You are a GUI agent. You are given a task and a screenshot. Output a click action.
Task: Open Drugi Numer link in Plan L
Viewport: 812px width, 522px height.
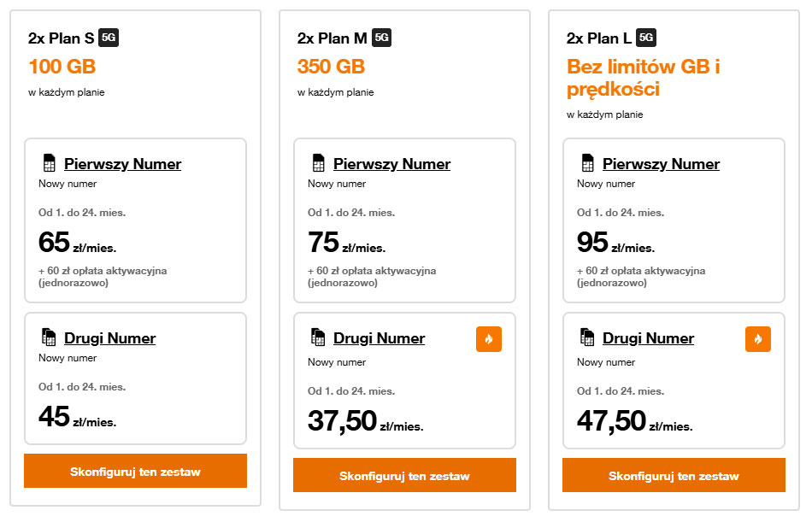649,338
